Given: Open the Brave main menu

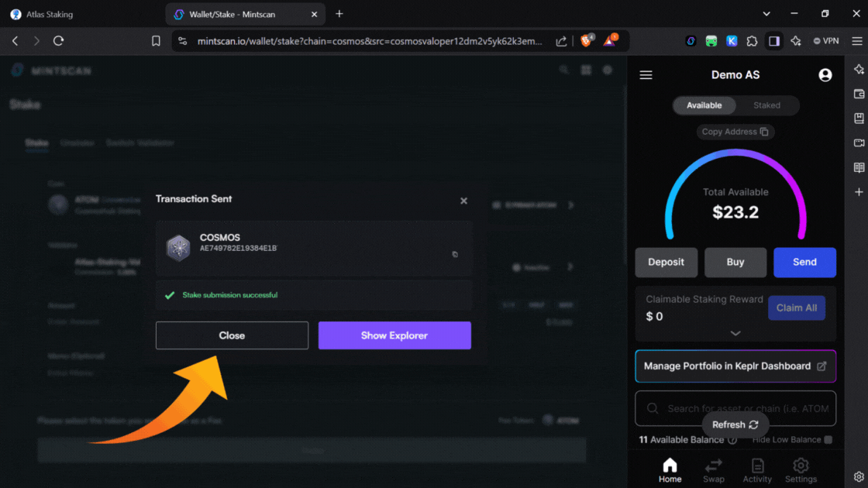Looking at the screenshot, I should [x=856, y=41].
